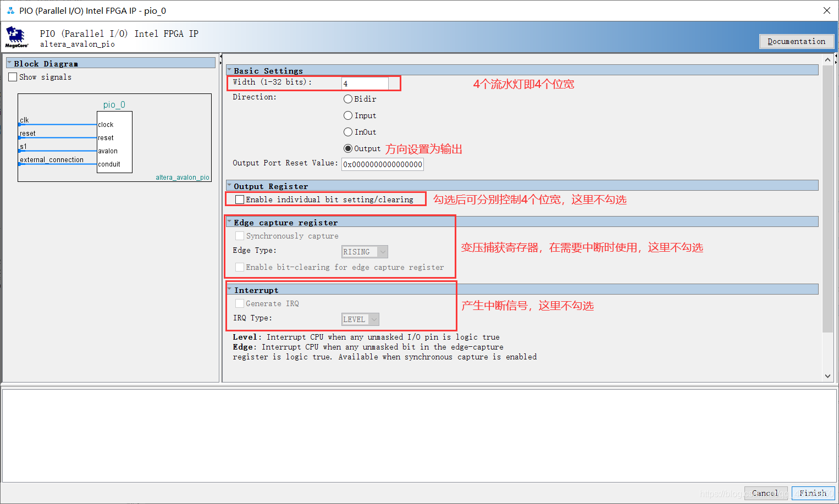Click the Width (1-32 bits) input field
The height and width of the screenshot is (504, 839).
pos(365,83)
